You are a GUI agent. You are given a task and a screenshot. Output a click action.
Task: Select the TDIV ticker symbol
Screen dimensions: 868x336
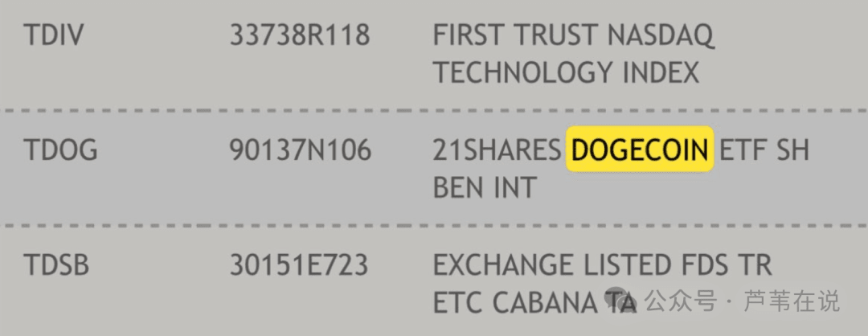[54, 36]
